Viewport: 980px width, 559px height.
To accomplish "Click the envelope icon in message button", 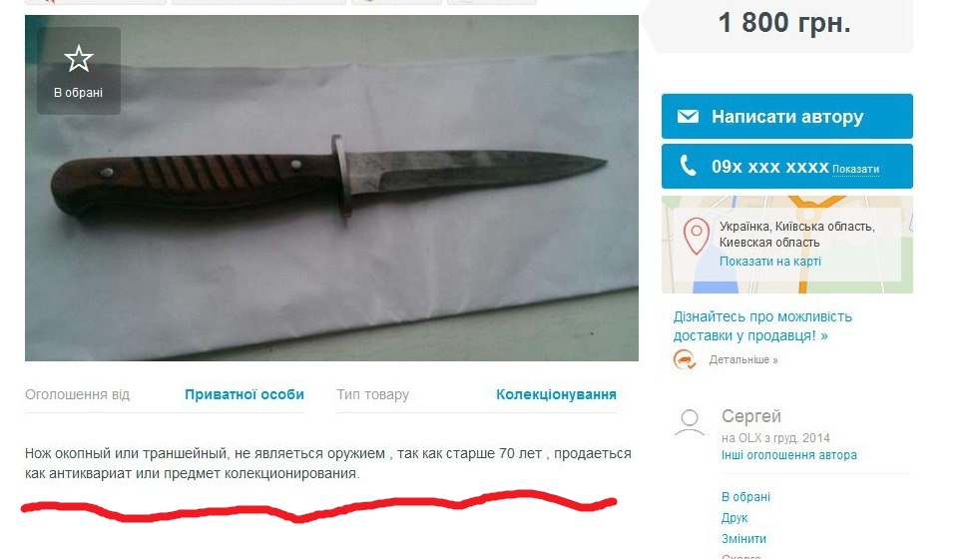I will pos(688,117).
